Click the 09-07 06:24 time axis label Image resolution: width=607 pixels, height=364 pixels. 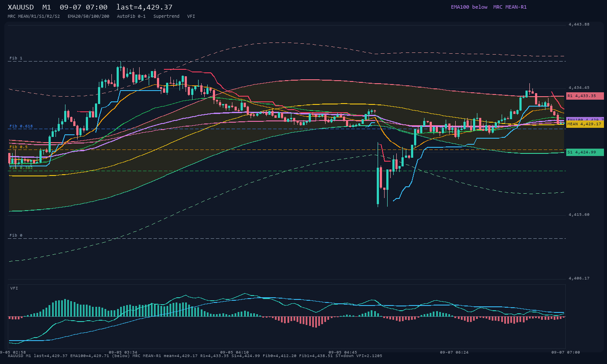pos(454,352)
